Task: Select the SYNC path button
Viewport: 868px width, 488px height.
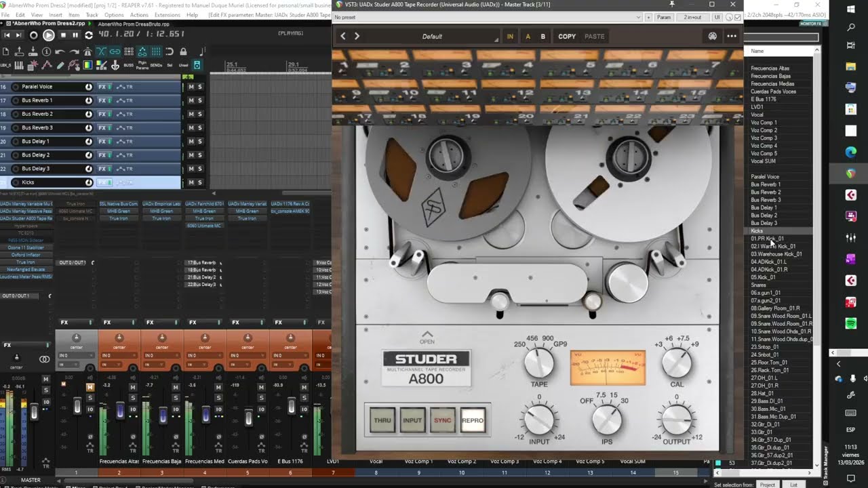Action: pyautogui.click(x=442, y=420)
